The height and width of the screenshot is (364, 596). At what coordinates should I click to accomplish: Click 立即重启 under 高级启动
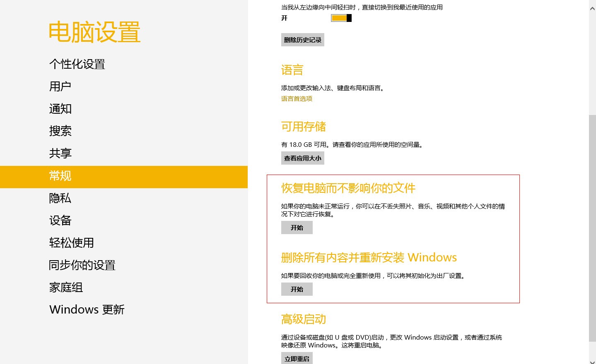point(297,358)
